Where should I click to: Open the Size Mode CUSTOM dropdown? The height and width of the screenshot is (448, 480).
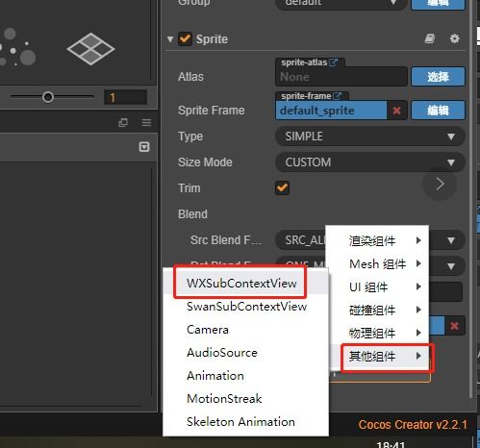click(x=370, y=162)
